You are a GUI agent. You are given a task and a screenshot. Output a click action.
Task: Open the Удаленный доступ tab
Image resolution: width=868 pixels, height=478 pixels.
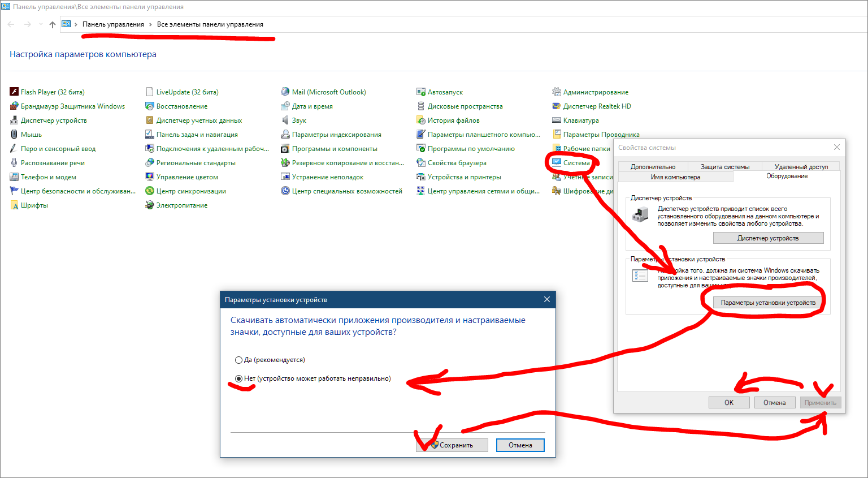801,167
